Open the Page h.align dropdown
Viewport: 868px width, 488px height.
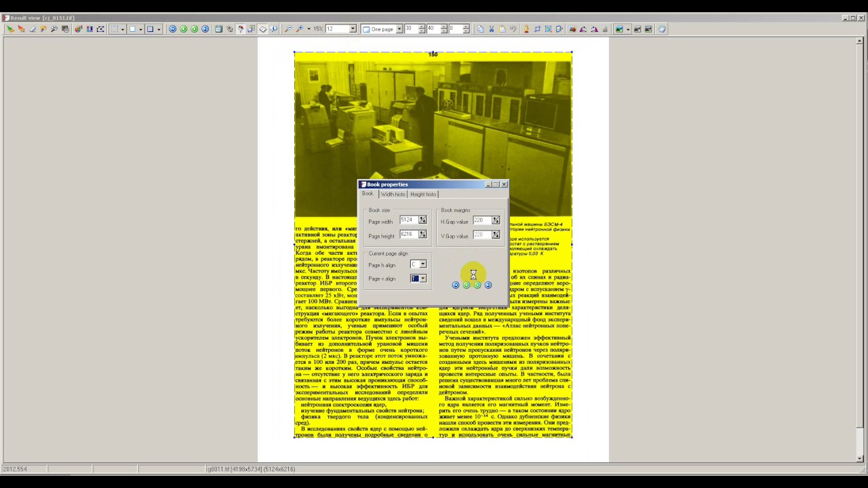[422, 264]
